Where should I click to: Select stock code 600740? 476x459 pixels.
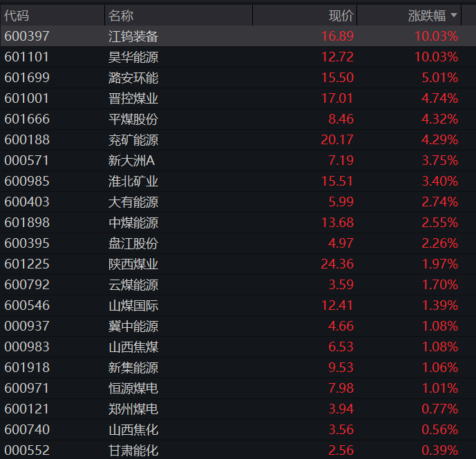point(27,430)
